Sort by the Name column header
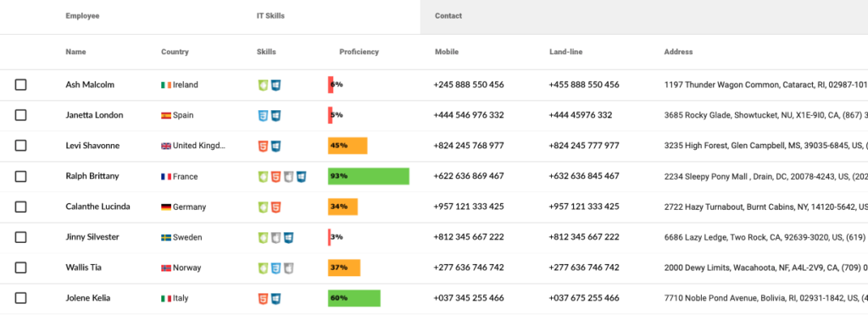This screenshot has height=315, width=868. (x=75, y=52)
